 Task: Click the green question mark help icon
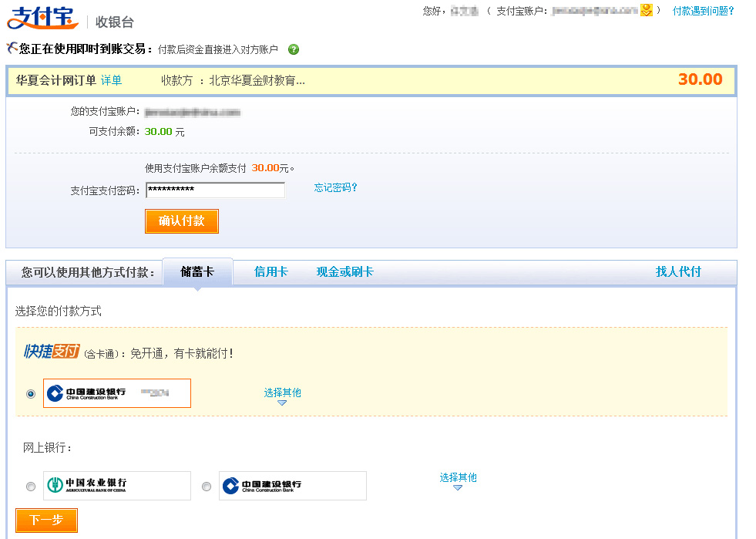pyautogui.click(x=293, y=49)
